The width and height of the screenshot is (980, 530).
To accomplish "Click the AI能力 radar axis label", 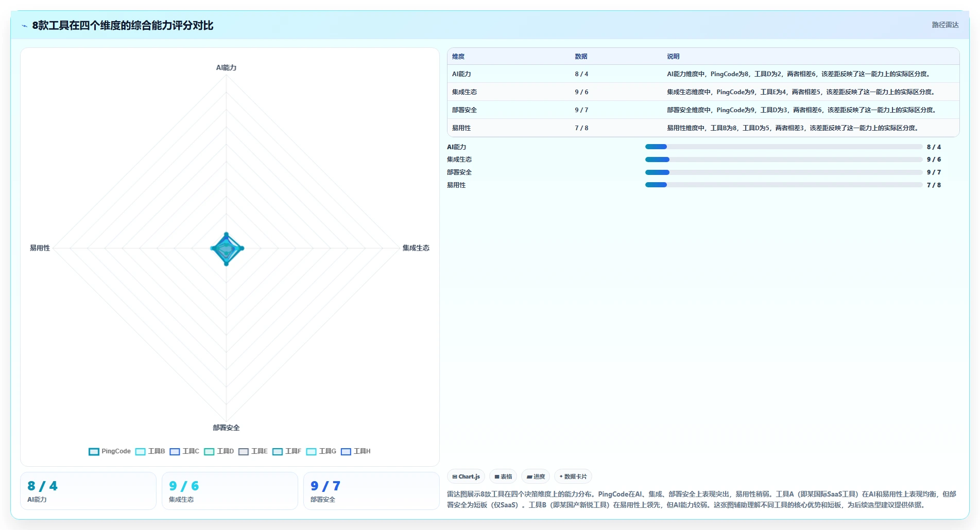I will coord(226,67).
